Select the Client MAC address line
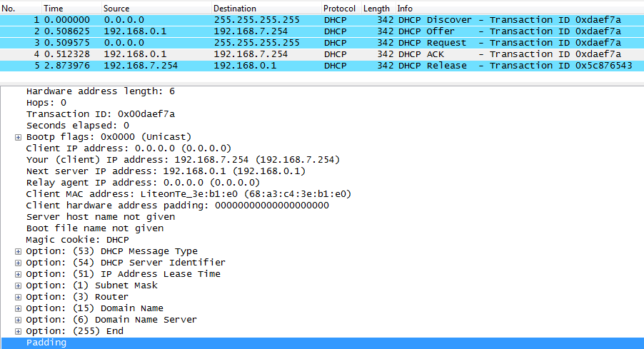The width and height of the screenshot is (644, 349). (188, 194)
